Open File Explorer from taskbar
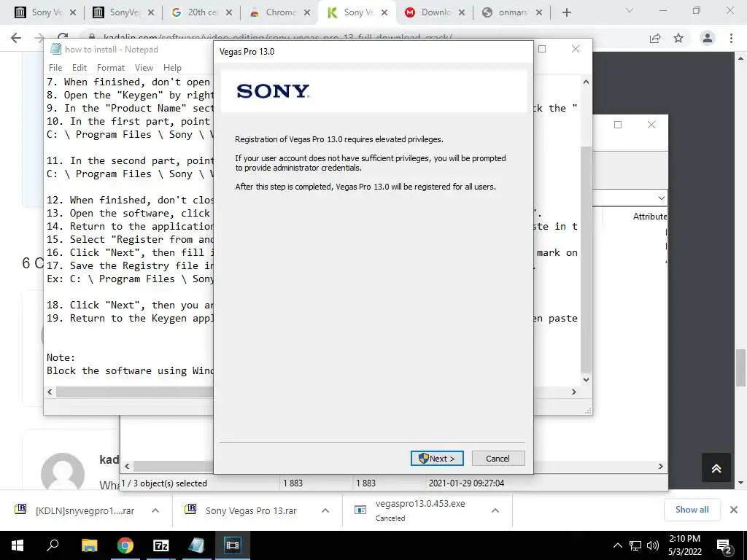 [89, 545]
